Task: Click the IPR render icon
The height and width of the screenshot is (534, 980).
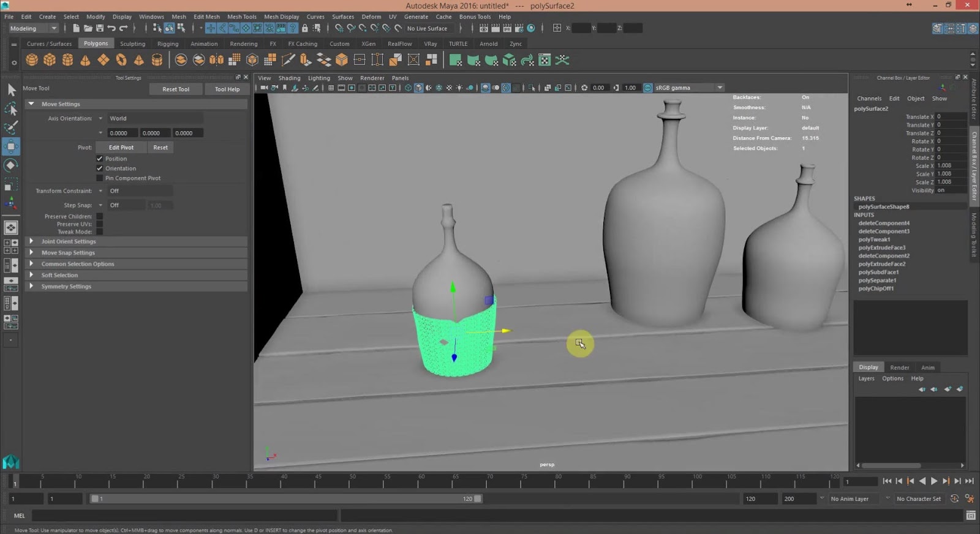Action: click(507, 28)
